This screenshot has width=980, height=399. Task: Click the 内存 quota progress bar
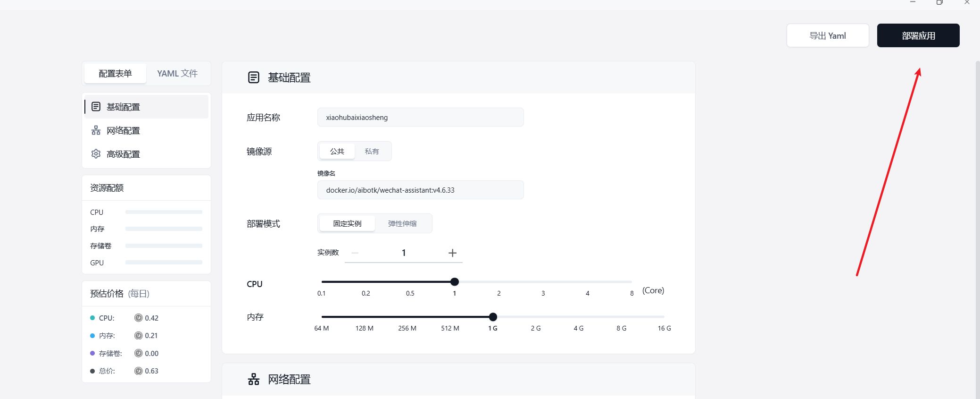tap(164, 229)
